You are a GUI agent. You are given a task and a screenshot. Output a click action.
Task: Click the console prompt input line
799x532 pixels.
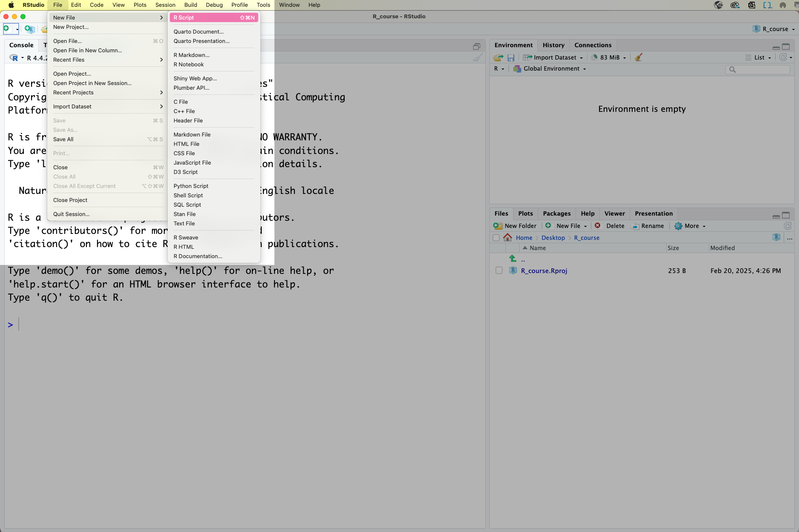point(245,325)
